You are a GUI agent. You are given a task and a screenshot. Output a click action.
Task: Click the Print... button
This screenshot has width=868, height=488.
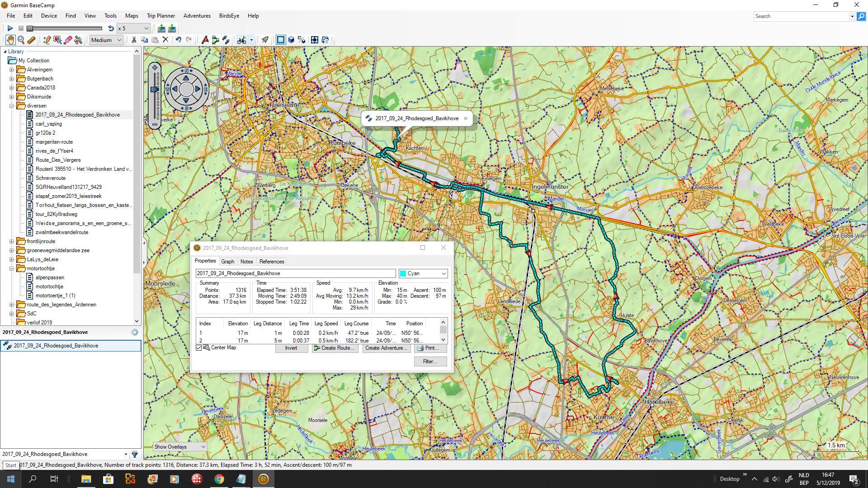pyautogui.click(x=430, y=348)
